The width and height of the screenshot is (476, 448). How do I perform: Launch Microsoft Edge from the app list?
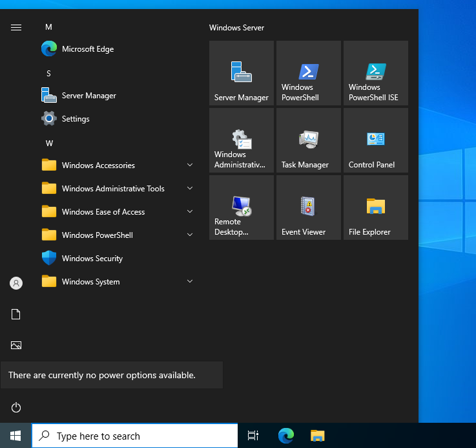tap(117, 49)
